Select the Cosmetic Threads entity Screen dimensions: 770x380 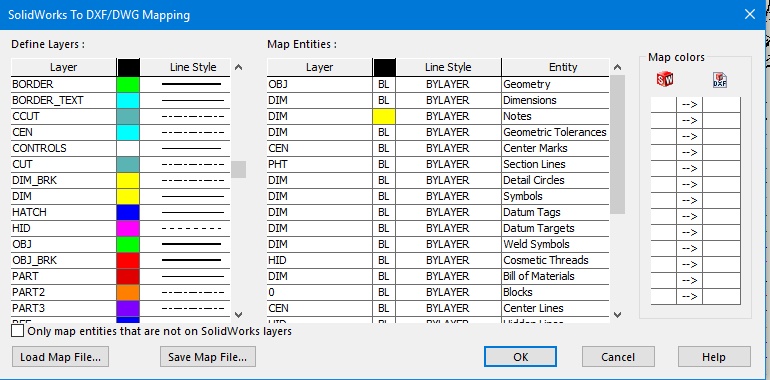click(555, 260)
